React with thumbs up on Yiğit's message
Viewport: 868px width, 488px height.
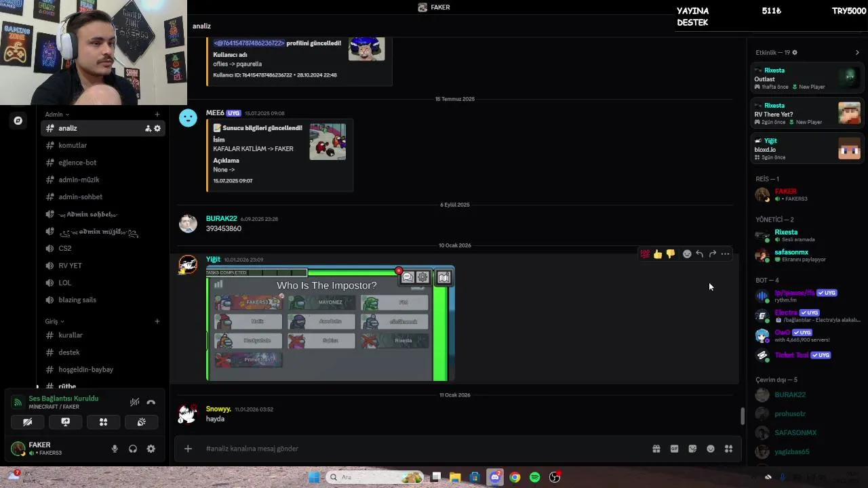[658, 254]
